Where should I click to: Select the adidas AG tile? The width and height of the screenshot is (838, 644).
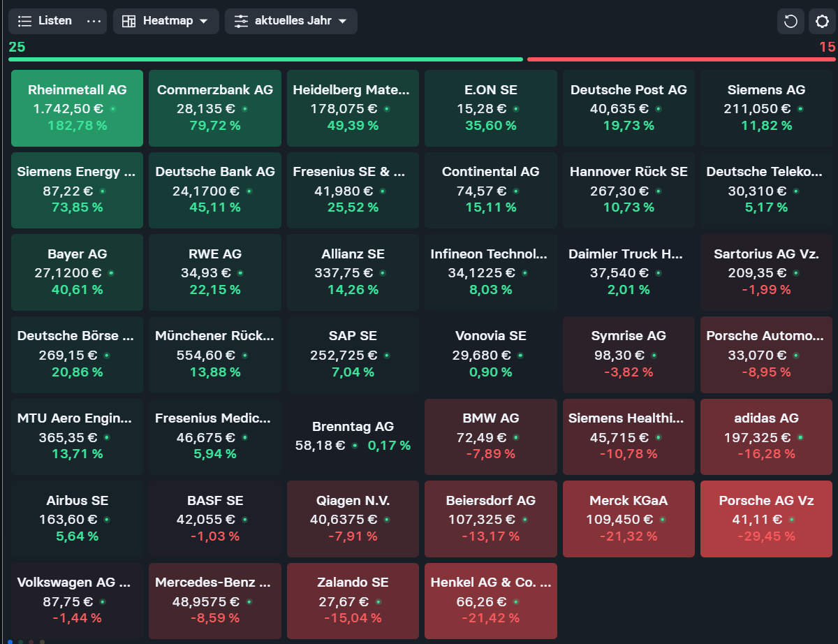click(766, 437)
